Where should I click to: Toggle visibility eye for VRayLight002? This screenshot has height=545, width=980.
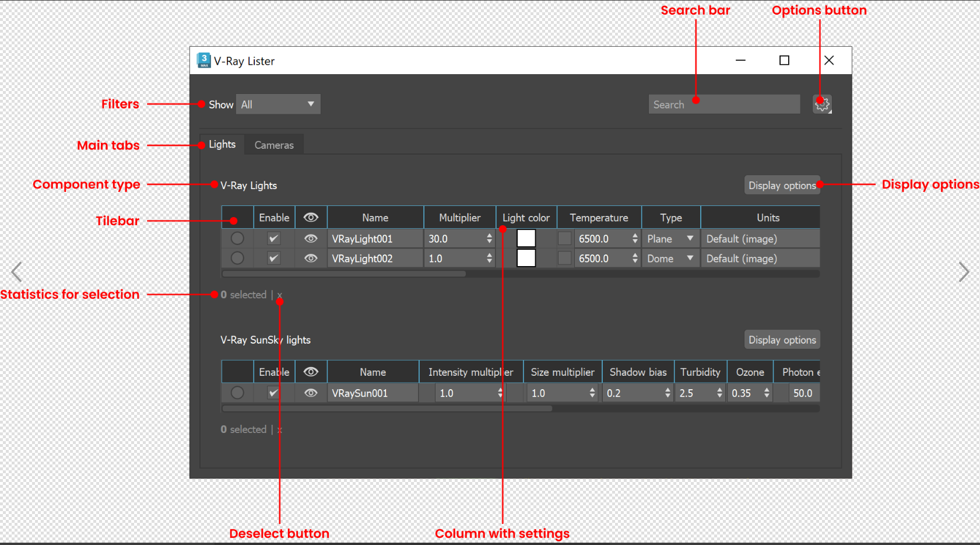(311, 258)
